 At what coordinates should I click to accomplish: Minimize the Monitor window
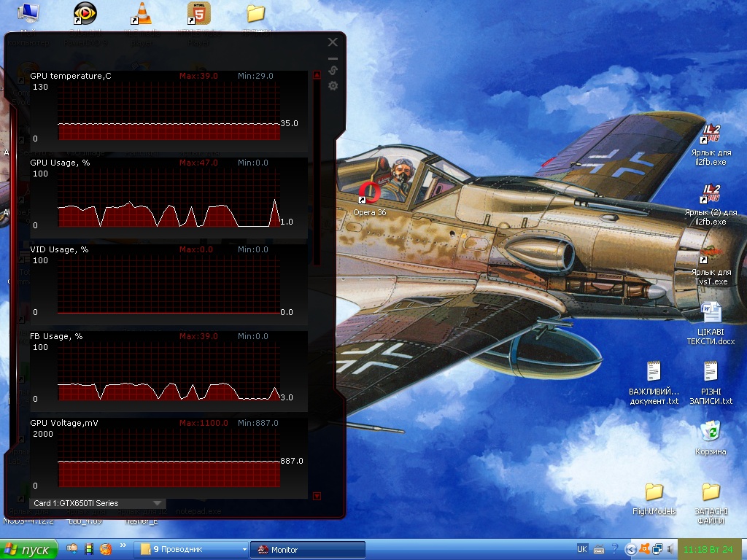coord(333,58)
